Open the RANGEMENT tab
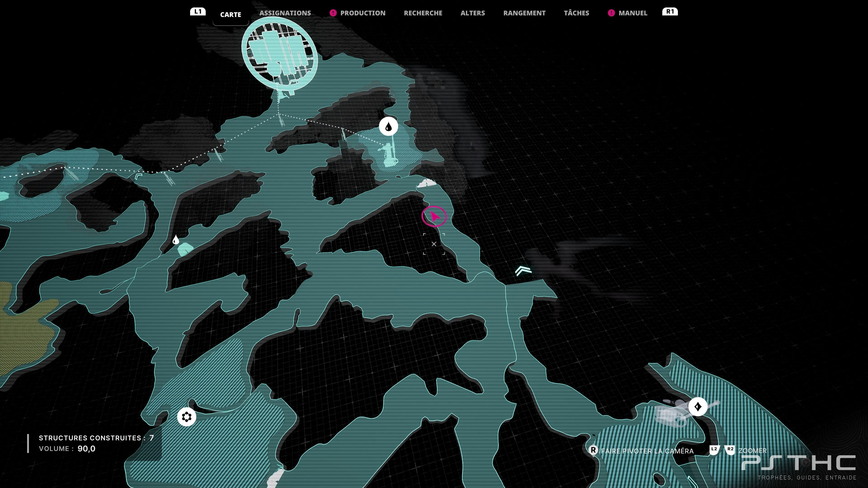The image size is (868, 488). coord(524,13)
